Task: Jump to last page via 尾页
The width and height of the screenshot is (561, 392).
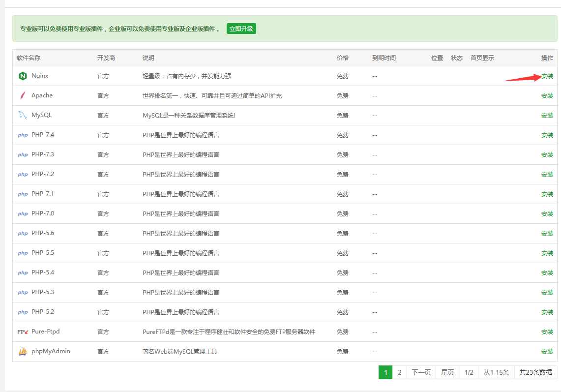Action: point(447,372)
